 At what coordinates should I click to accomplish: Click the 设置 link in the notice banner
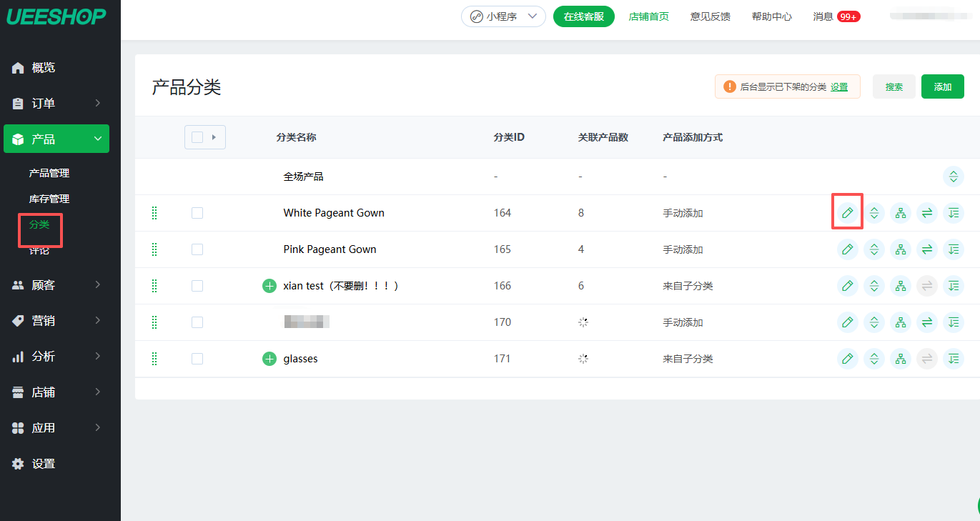(839, 87)
